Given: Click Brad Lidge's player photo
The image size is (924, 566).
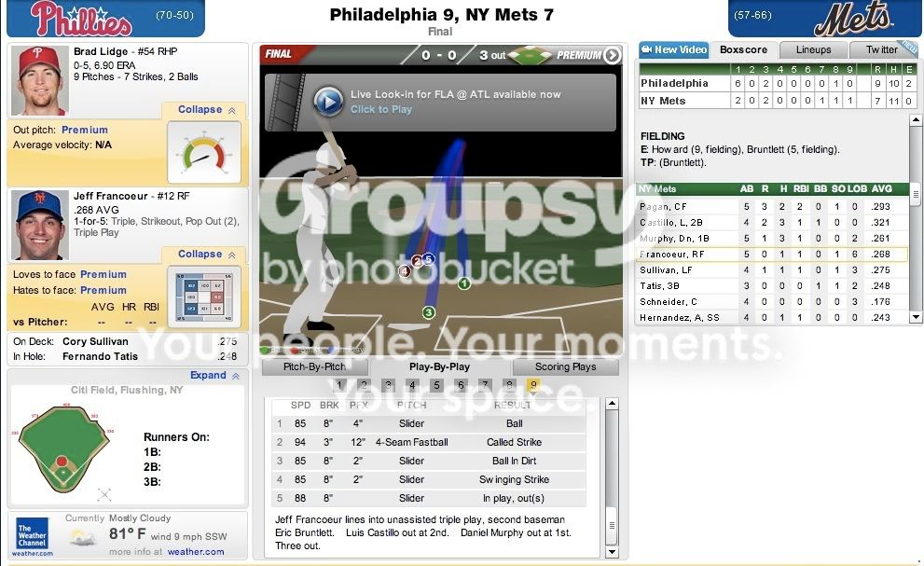Looking at the screenshot, I should [39, 81].
